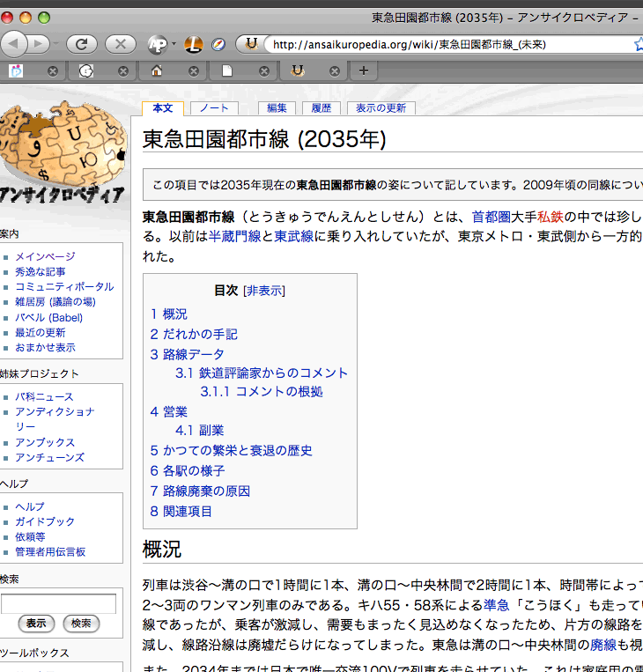Screen dimensions: 643x672
Task: Close the first browser tab
Action: pos(53,71)
